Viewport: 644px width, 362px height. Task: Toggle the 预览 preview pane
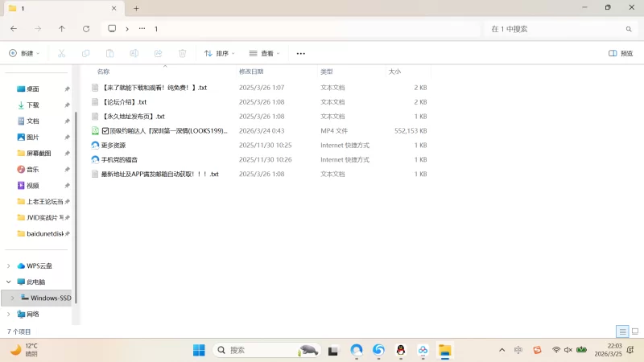tap(620, 53)
